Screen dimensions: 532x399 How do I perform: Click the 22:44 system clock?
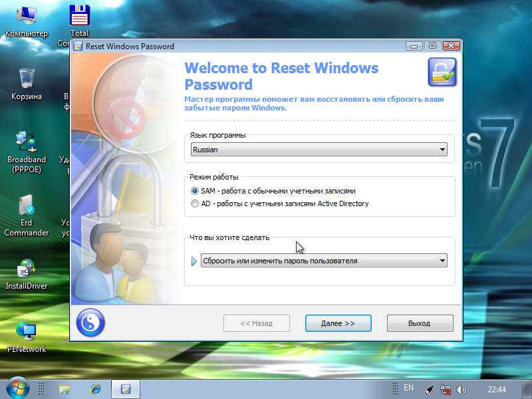[x=497, y=390]
